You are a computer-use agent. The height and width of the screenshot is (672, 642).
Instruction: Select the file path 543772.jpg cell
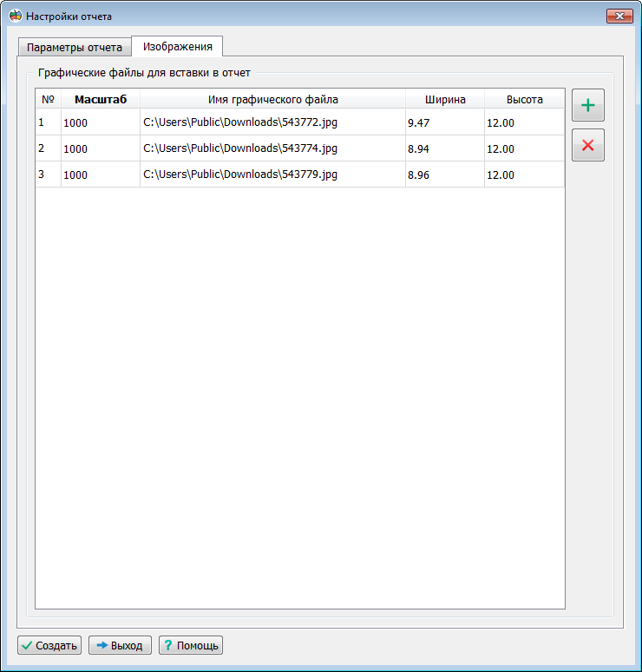(272, 122)
